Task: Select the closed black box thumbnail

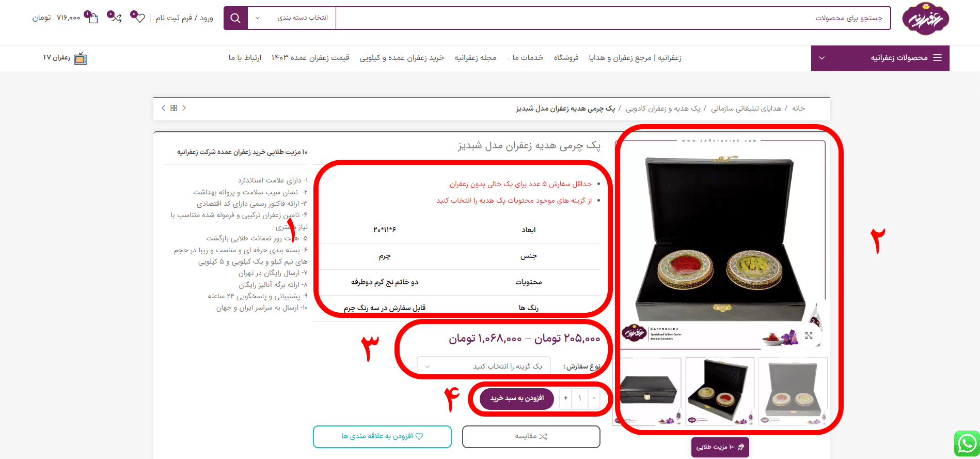Action: click(x=647, y=391)
